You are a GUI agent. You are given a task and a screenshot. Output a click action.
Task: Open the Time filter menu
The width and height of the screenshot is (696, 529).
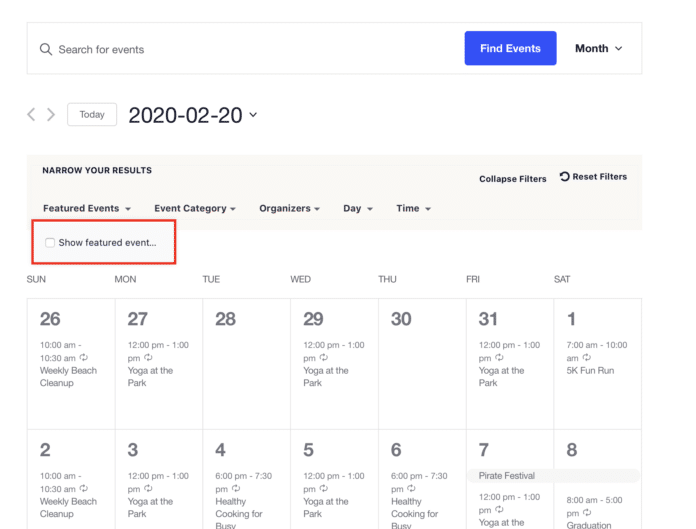pyautogui.click(x=413, y=208)
